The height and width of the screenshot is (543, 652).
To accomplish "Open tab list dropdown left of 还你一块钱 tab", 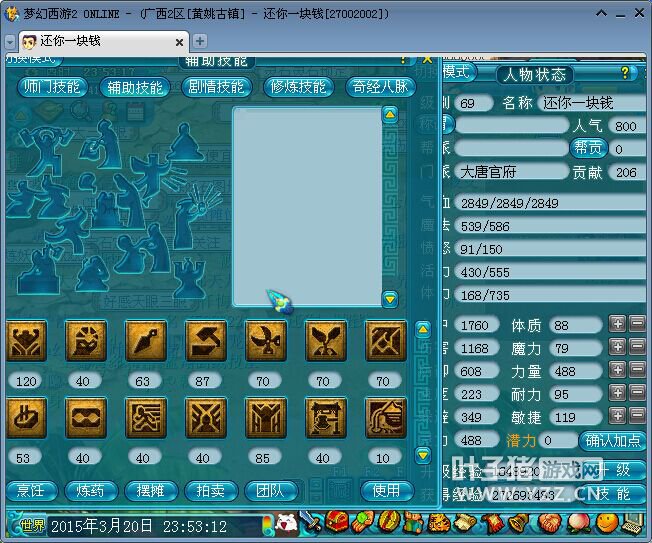I will tap(10, 42).
